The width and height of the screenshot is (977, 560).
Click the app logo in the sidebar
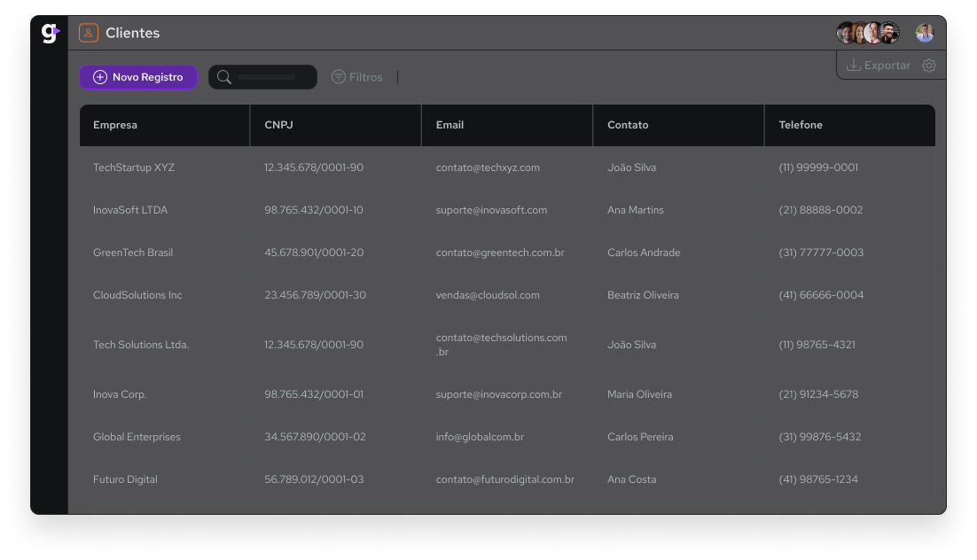(x=50, y=34)
